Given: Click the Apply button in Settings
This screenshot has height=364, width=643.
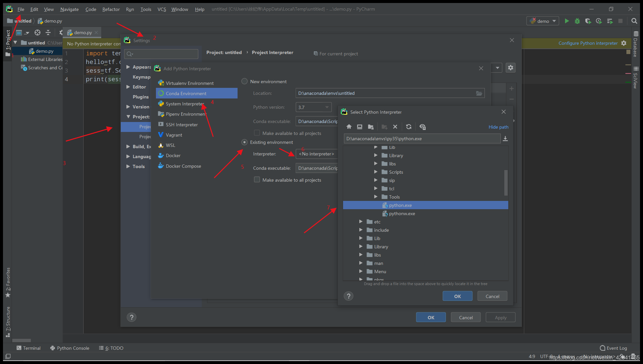Looking at the screenshot, I should 501,318.
